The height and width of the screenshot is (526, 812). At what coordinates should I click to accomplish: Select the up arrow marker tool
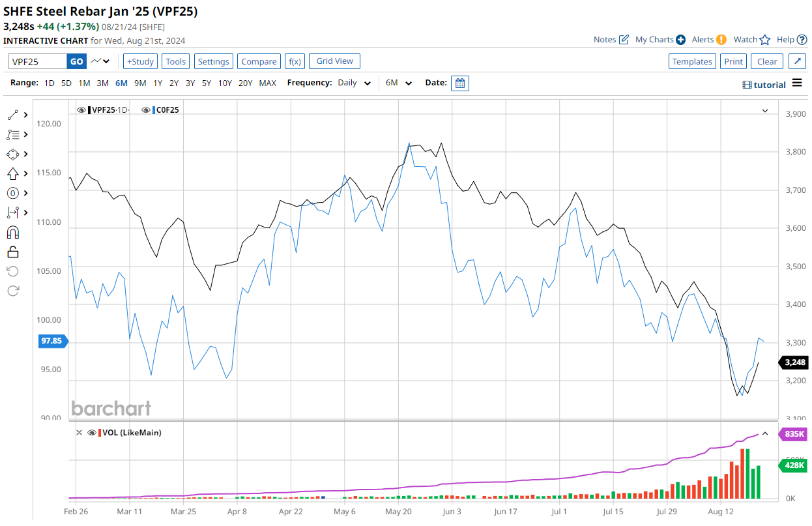(x=13, y=173)
